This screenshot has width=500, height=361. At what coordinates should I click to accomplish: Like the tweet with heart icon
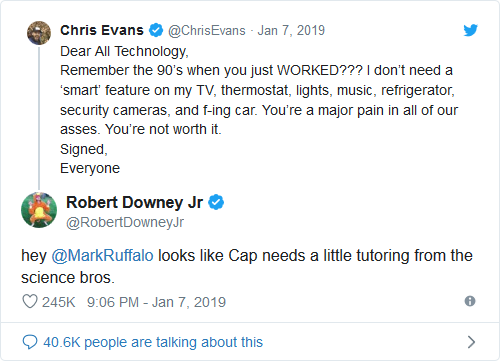point(30,301)
